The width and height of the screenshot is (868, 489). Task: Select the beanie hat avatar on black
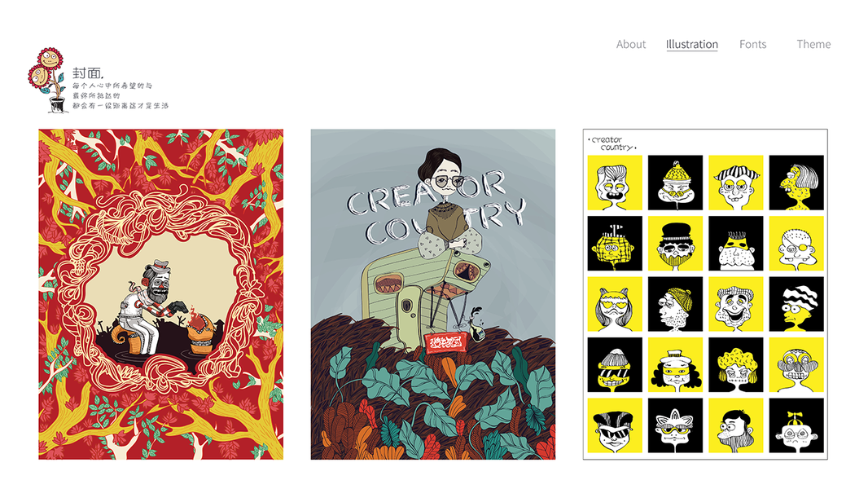[675, 183]
